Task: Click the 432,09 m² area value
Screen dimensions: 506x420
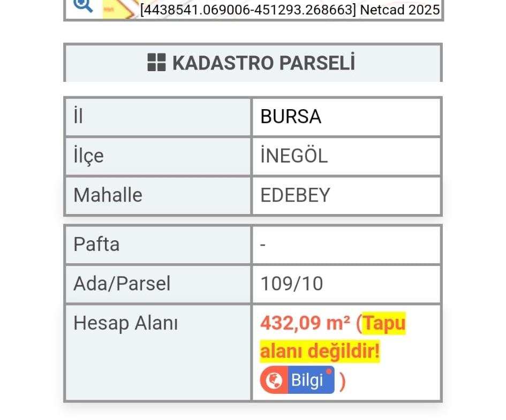Action: (305, 323)
